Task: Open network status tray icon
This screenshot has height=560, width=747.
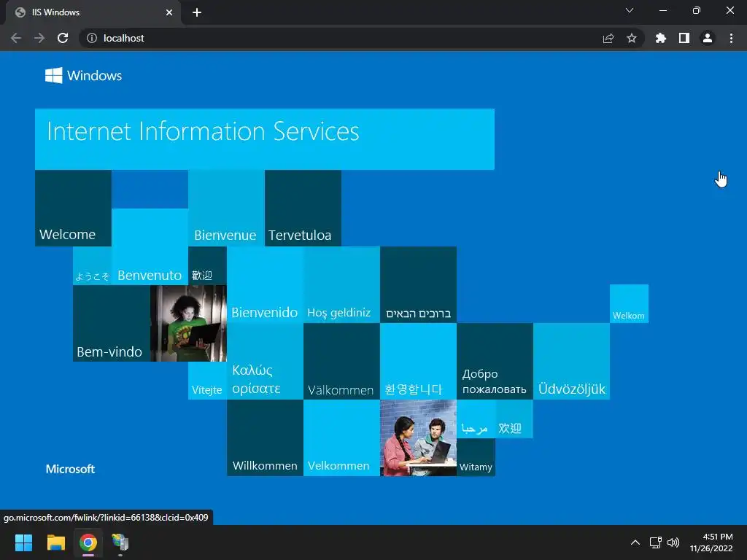Action: click(x=656, y=542)
